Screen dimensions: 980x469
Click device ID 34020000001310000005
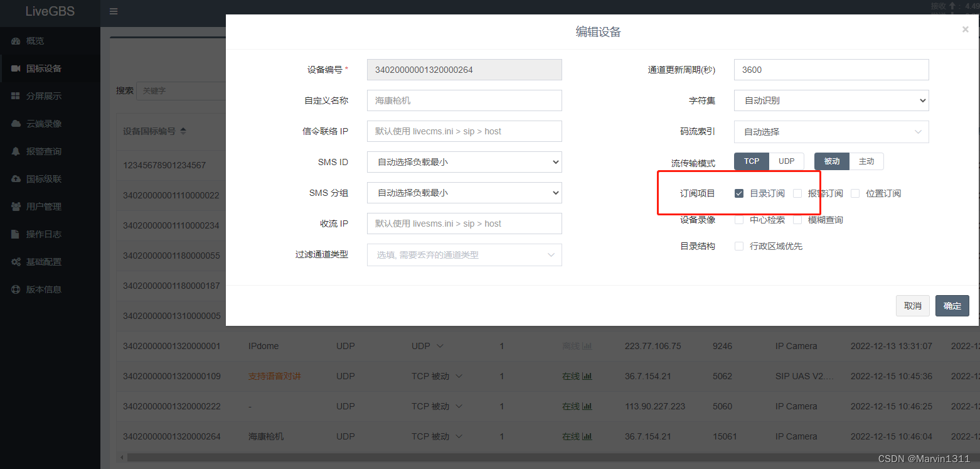point(171,316)
